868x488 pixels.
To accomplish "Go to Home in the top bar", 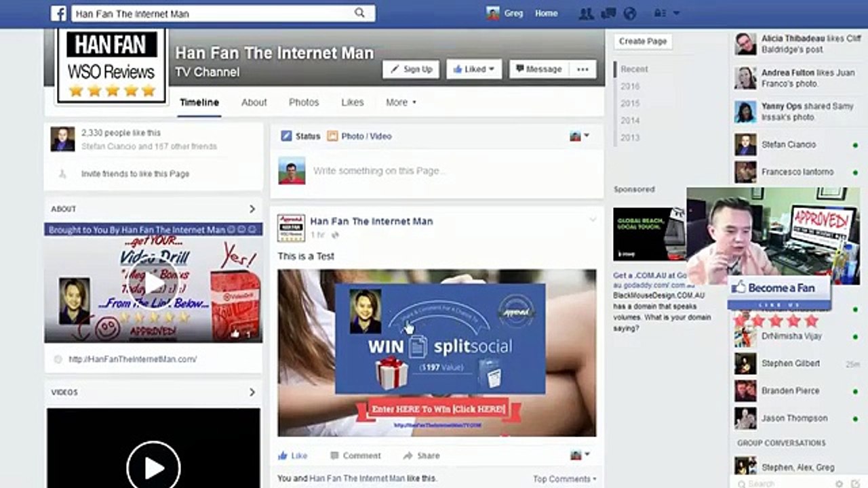I will click(x=547, y=14).
